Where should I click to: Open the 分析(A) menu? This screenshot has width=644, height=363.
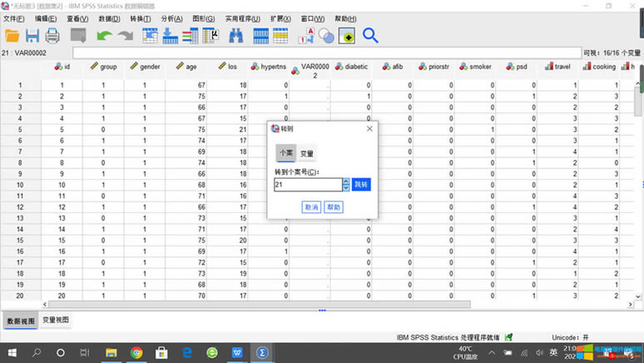coord(171,18)
